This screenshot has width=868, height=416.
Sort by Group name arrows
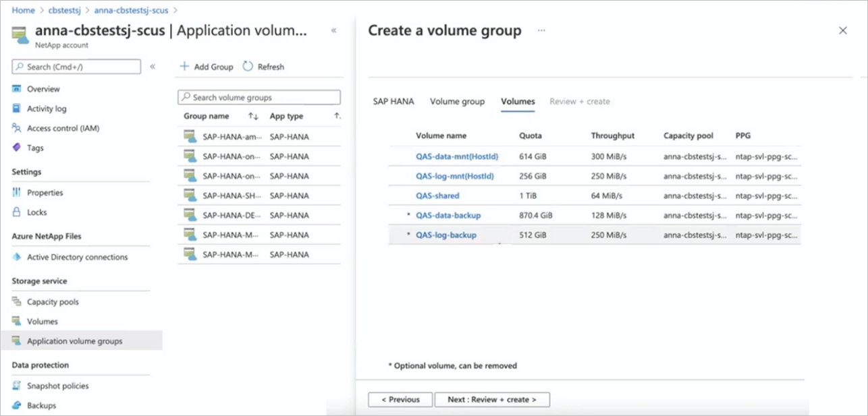[x=254, y=117]
